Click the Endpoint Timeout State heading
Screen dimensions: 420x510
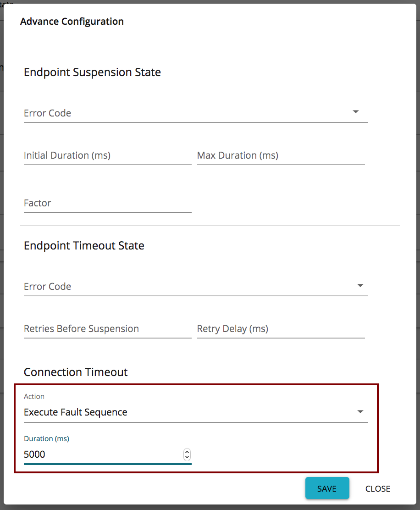pos(84,245)
